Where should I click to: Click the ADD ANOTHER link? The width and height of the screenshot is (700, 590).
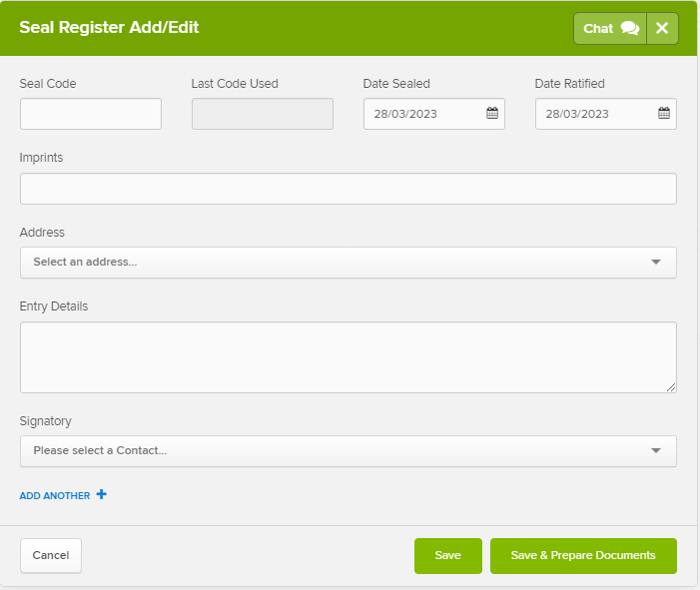[55, 496]
